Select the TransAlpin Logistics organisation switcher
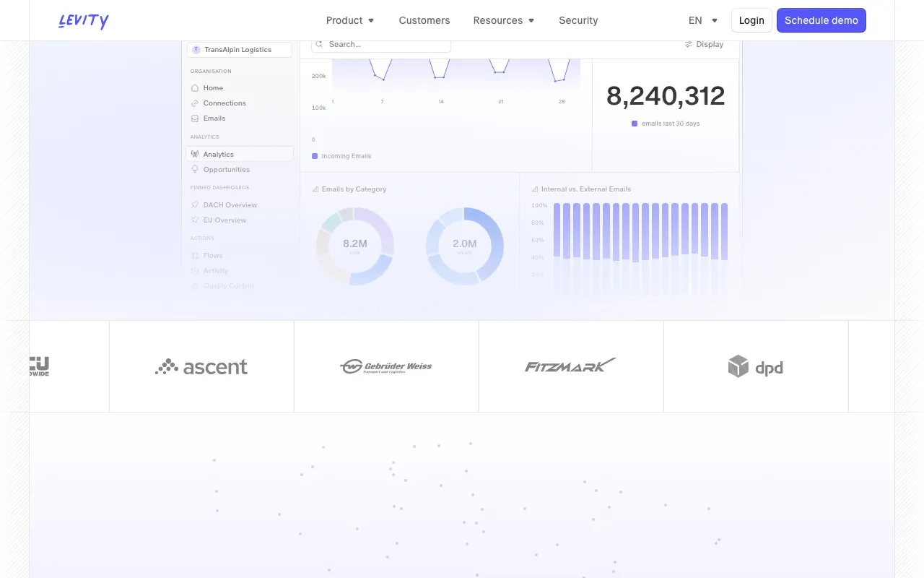 coord(240,50)
